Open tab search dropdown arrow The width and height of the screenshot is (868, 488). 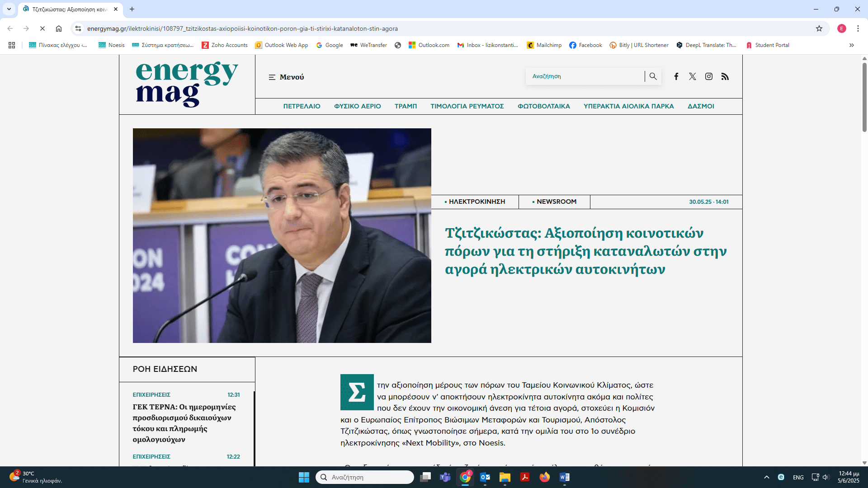(9, 9)
